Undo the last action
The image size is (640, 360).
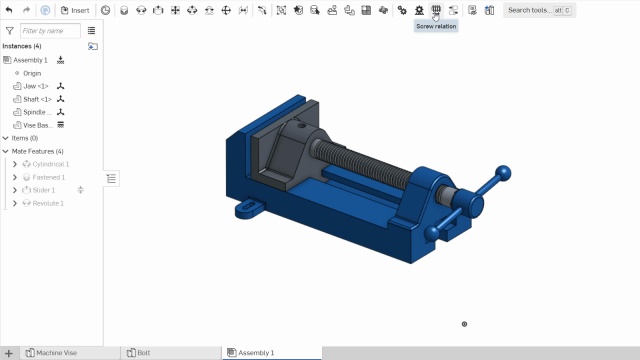(x=9, y=10)
